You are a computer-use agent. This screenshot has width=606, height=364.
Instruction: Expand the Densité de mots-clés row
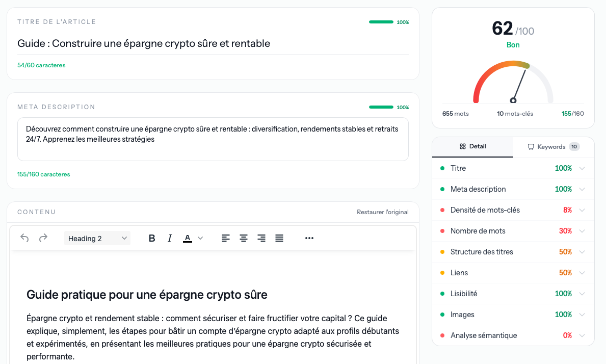(x=583, y=210)
